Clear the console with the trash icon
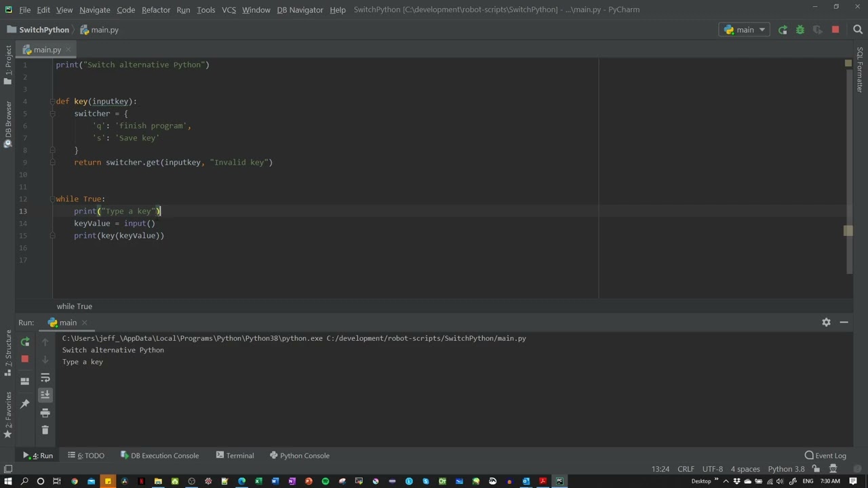Image resolution: width=868 pixels, height=488 pixels. [45, 430]
